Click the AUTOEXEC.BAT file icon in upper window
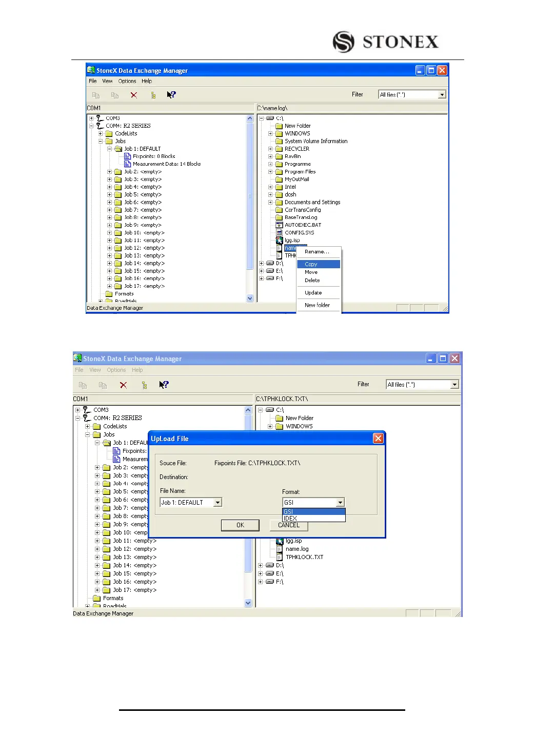This screenshot has width=535, height=756. pos(279,225)
